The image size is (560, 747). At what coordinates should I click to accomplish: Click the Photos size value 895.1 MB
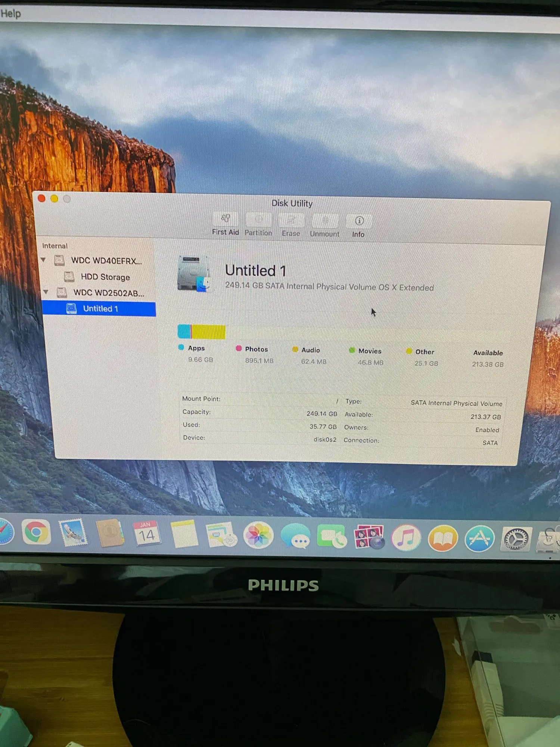[x=259, y=361]
